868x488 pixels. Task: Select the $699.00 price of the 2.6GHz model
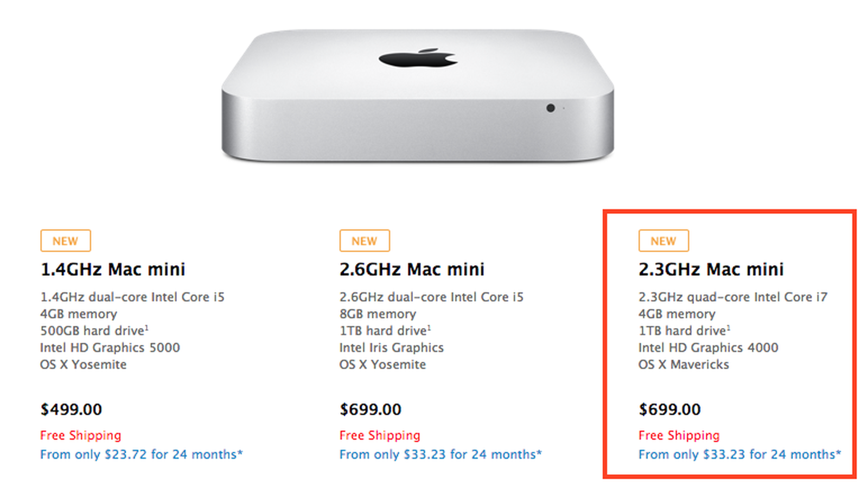pos(370,409)
